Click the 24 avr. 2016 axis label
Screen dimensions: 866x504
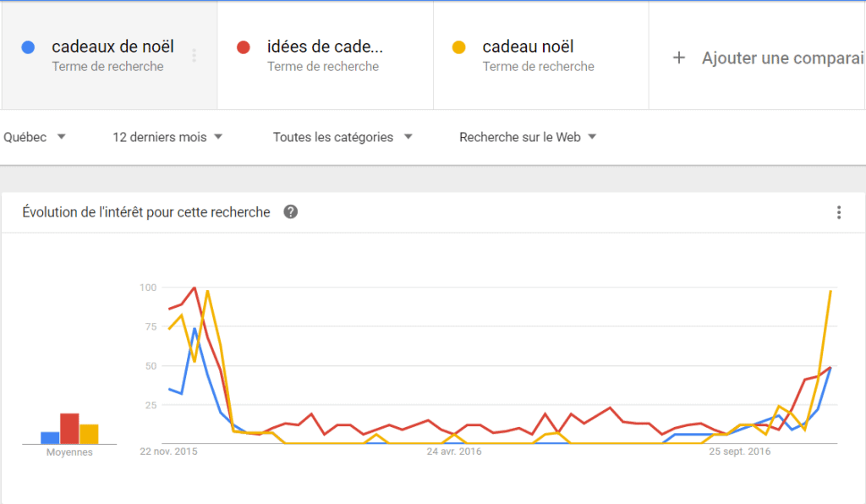coord(454,452)
